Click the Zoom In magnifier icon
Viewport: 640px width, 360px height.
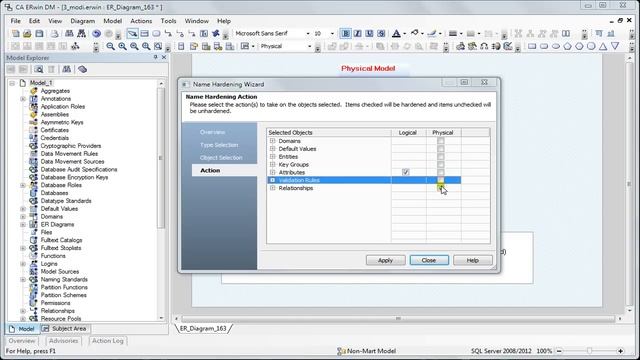tap(122, 47)
